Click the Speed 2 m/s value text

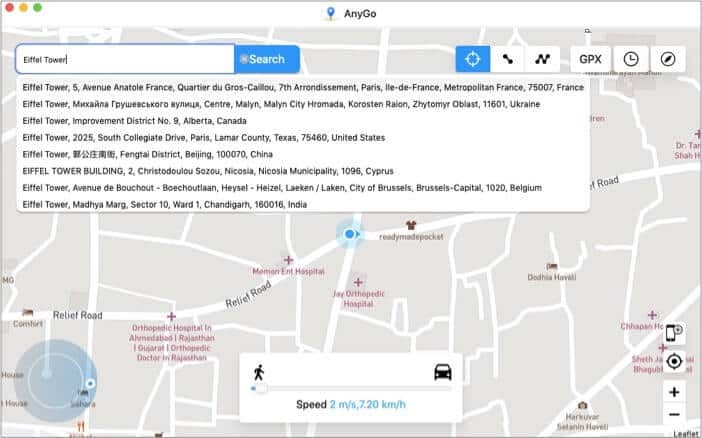coord(368,404)
